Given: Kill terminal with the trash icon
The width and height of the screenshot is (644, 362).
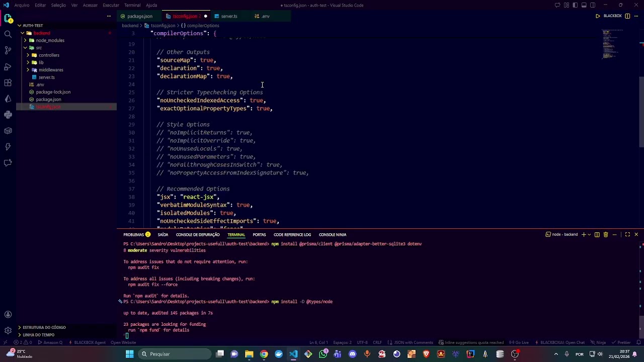Looking at the screenshot, I should (606, 234).
